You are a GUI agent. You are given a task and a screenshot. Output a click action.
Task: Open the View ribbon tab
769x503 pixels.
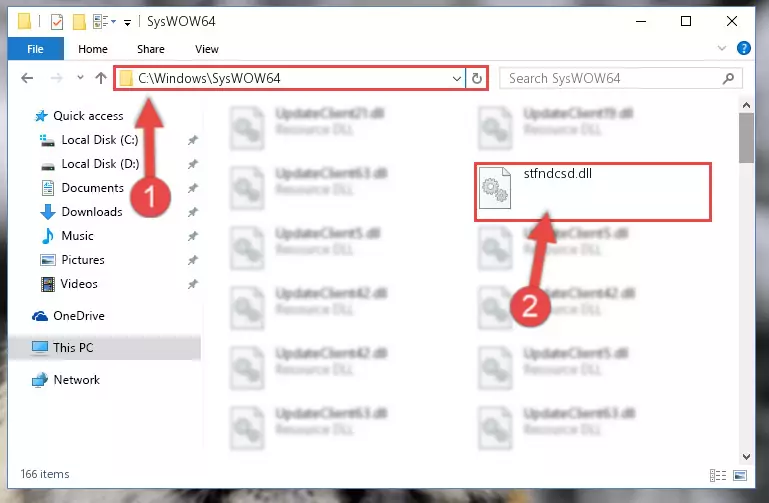[206, 49]
